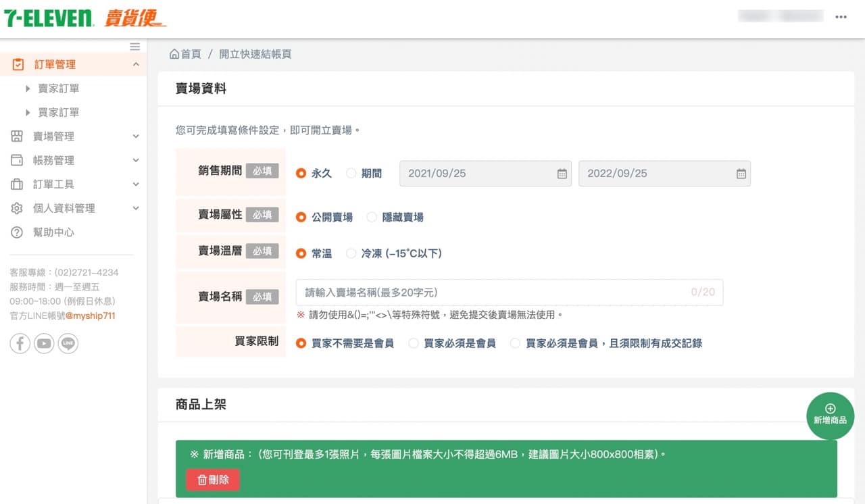
Task: Expand the 個人資料管理 chevron
Action: 136,208
